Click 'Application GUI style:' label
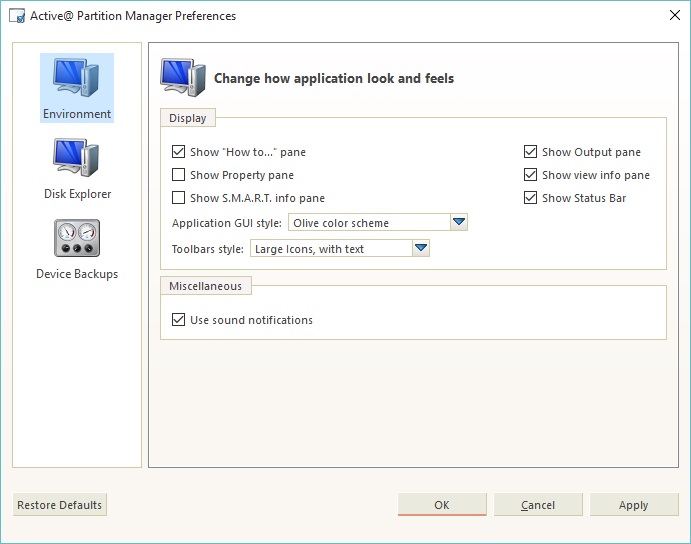 (x=227, y=223)
